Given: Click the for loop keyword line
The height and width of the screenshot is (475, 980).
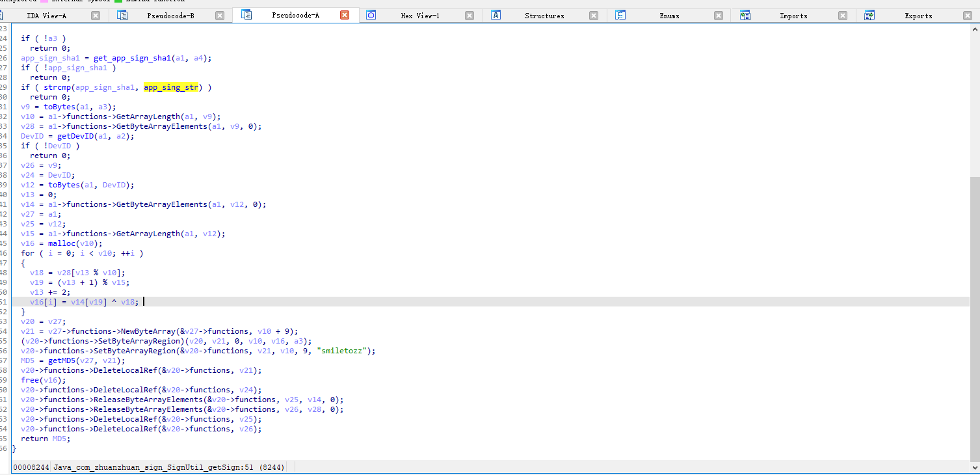Looking at the screenshot, I should click(x=82, y=253).
